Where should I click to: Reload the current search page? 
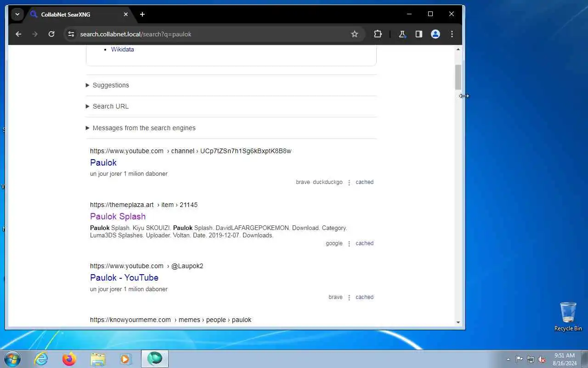(x=51, y=34)
